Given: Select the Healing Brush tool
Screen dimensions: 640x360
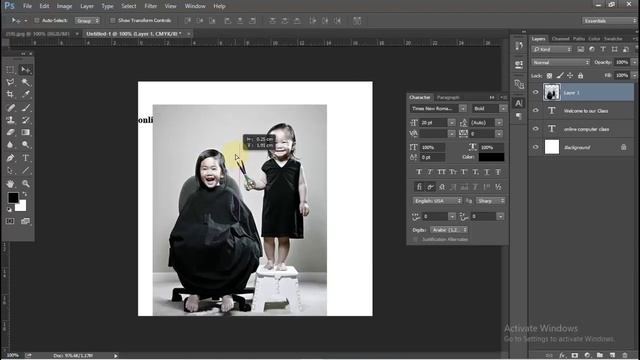Looking at the screenshot, I should click(x=10, y=107).
